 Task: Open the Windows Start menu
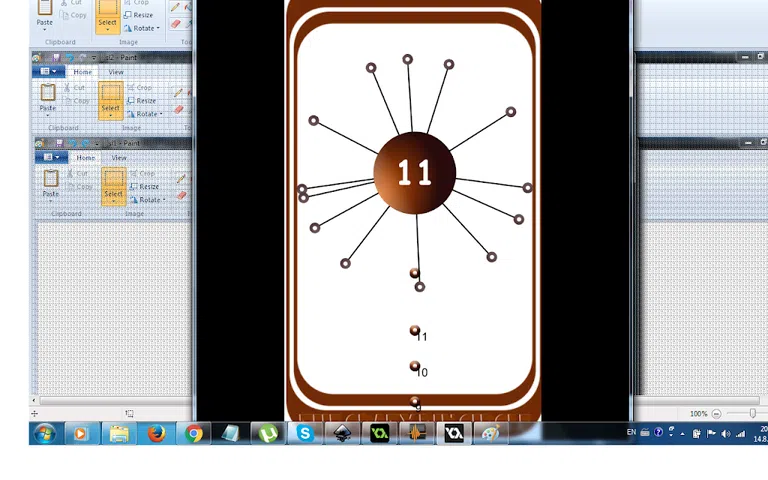coord(44,433)
